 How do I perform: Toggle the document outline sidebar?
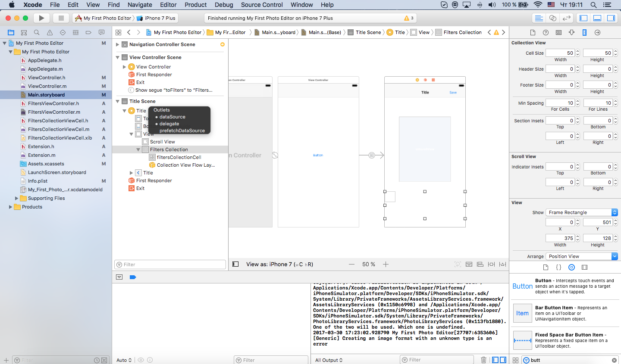tap(235, 264)
